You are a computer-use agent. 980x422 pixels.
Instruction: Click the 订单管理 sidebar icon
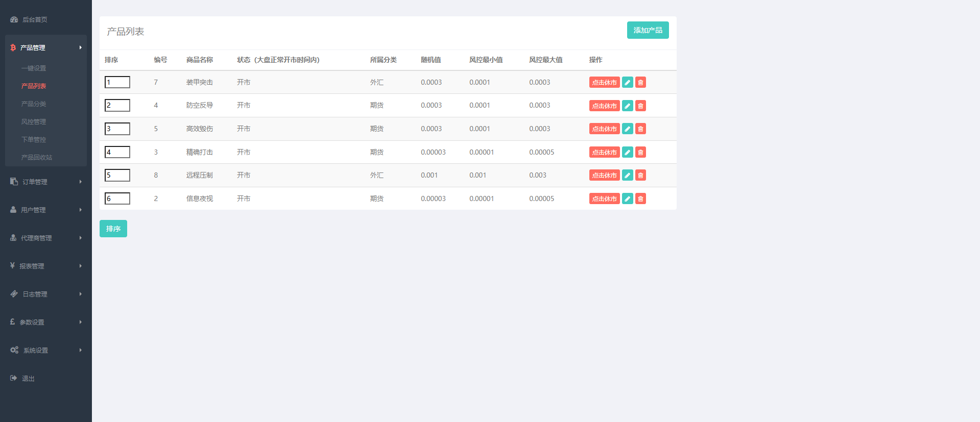[14, 181]
